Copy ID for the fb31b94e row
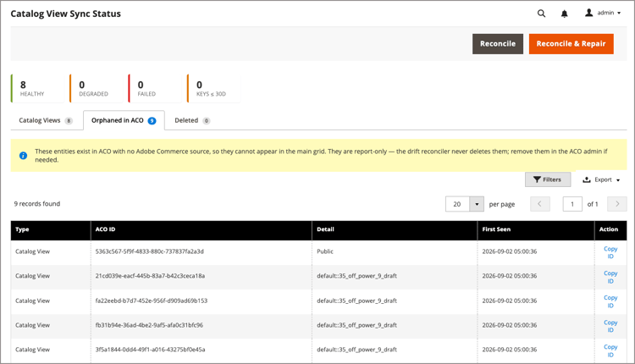Image resolution: width=635 pixels, height=364 pixels. [x=610, y=326]
